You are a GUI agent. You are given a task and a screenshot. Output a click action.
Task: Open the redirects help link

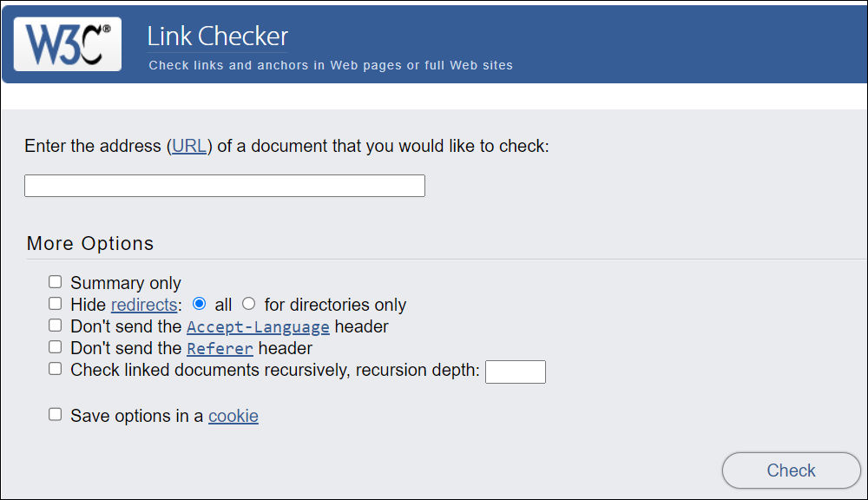pos(144,305)
